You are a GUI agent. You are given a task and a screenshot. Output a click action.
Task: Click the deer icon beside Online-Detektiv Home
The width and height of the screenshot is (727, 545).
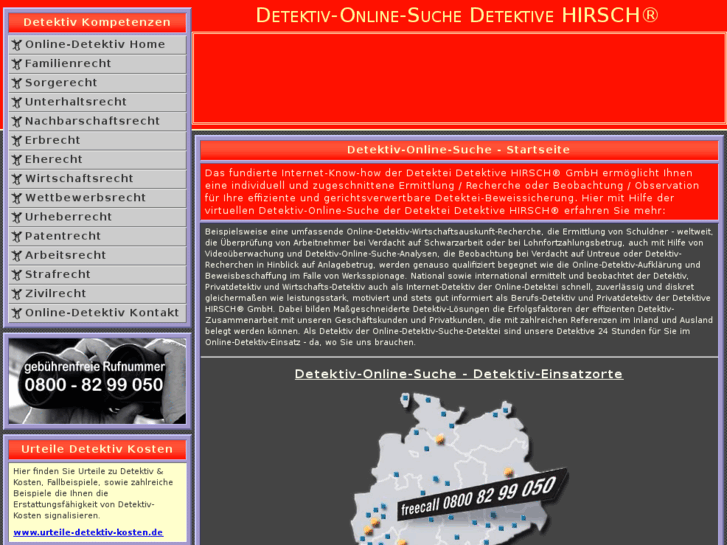click(x=17, y=45)
